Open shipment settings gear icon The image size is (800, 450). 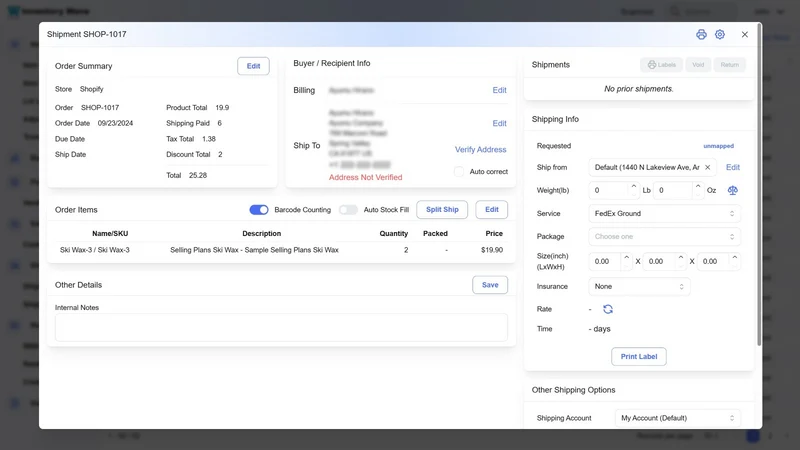(x=720, y=34)
